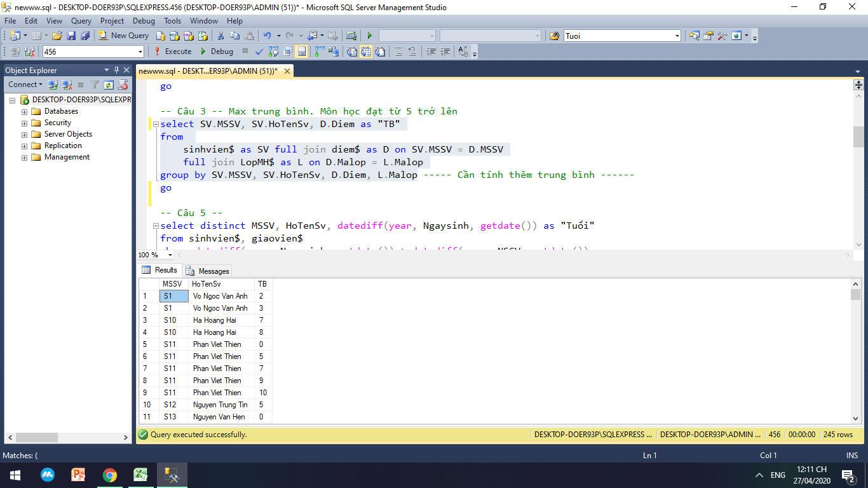Image resolution: width=868 pixels, height=488 pixels.
Task: Click the Parse query checkmark icon
Action: 259,51
